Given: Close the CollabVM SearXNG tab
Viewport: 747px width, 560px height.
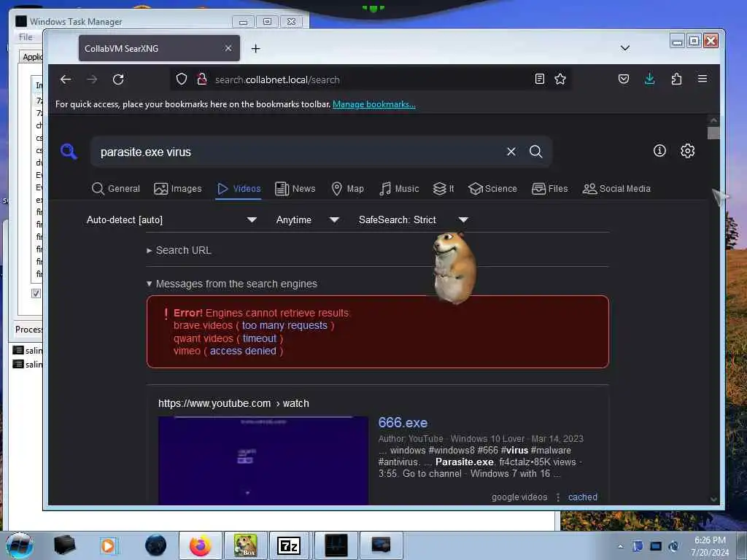Looking at the screenshot, I should [x=228, y=48].
